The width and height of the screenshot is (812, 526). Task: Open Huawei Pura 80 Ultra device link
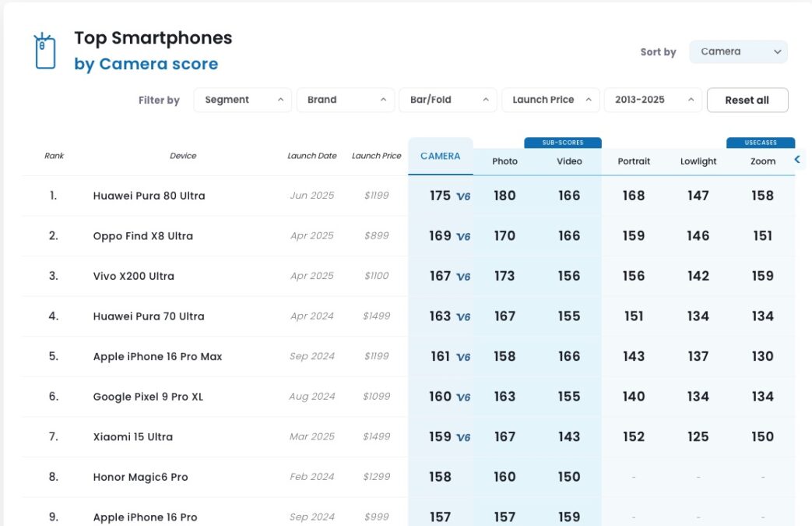(x=149, y=196)
